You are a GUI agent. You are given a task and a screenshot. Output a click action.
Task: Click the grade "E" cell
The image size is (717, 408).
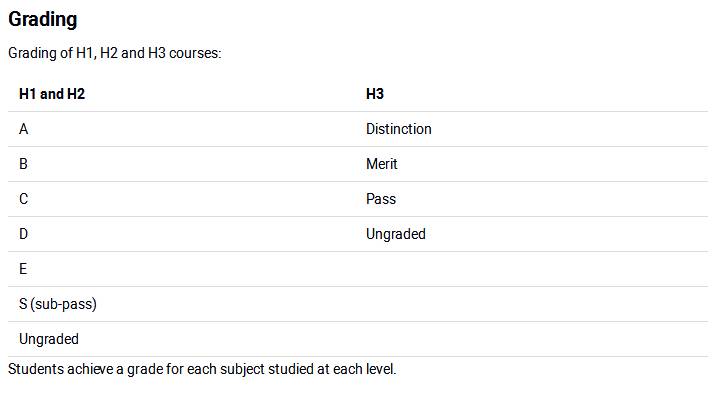tap(24, 269)
